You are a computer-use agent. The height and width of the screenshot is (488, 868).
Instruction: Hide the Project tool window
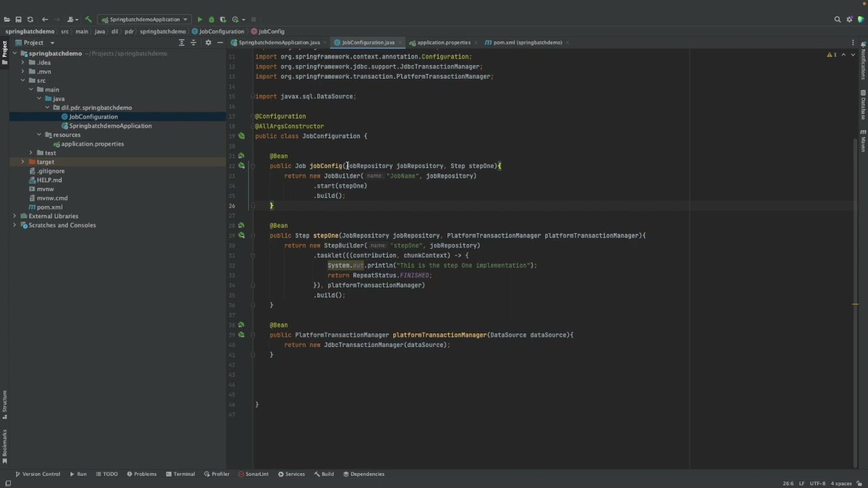(220, 43)
